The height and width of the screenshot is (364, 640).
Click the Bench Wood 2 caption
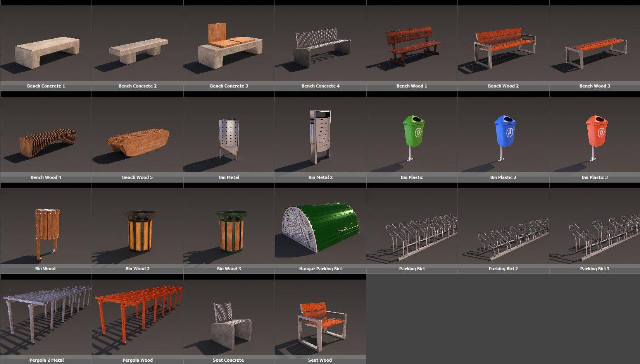[x=503, y=86]
